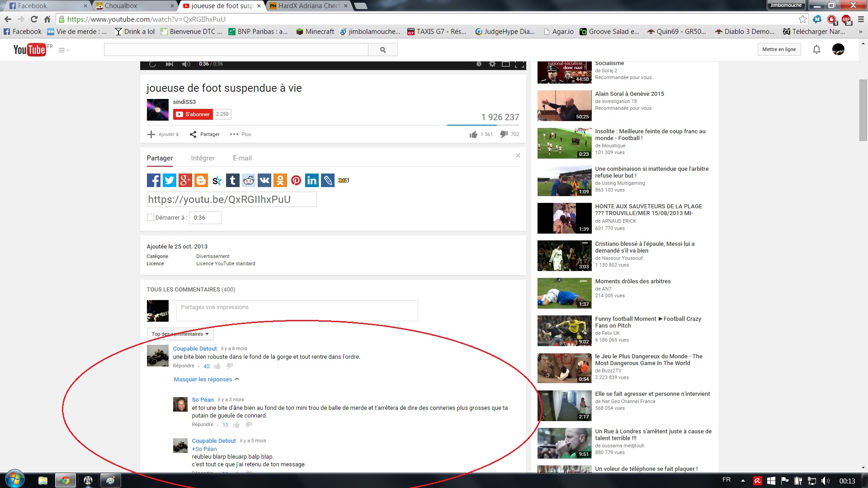Enable the 'Démarrer à' checkbox
Viewport: 868px width, 488px height.
coord(151,218)
